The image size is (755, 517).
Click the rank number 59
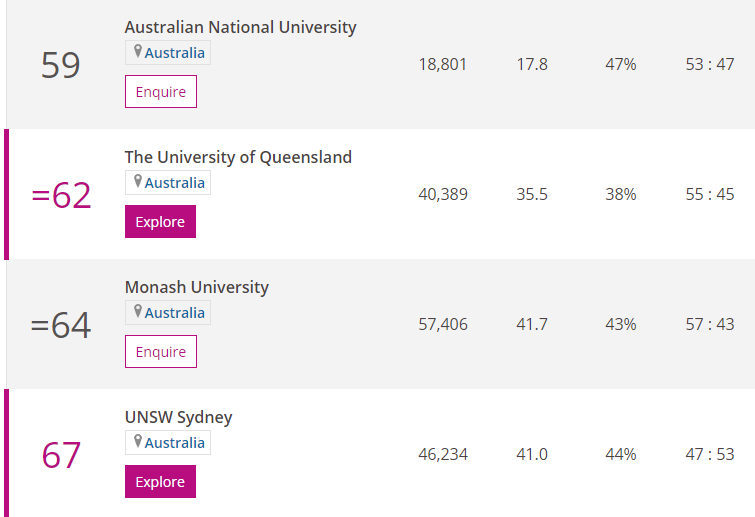(61, 65)
